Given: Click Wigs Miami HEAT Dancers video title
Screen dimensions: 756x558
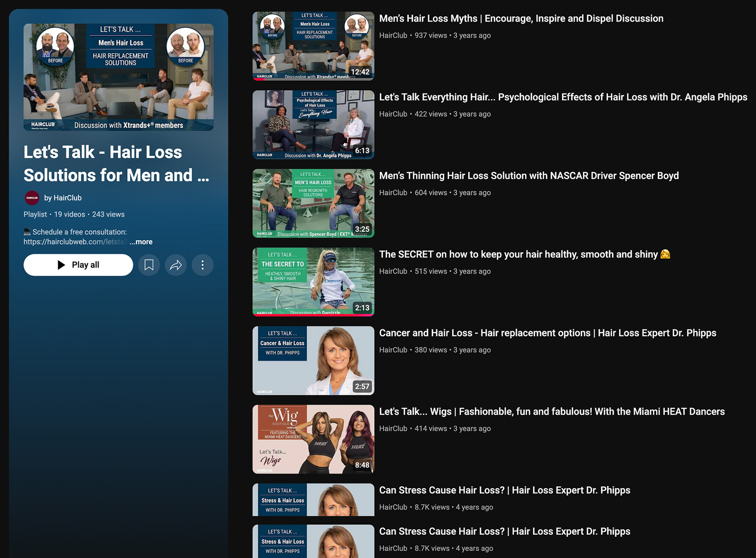Looking at the screenshot, I should click(x=552, y=412).
